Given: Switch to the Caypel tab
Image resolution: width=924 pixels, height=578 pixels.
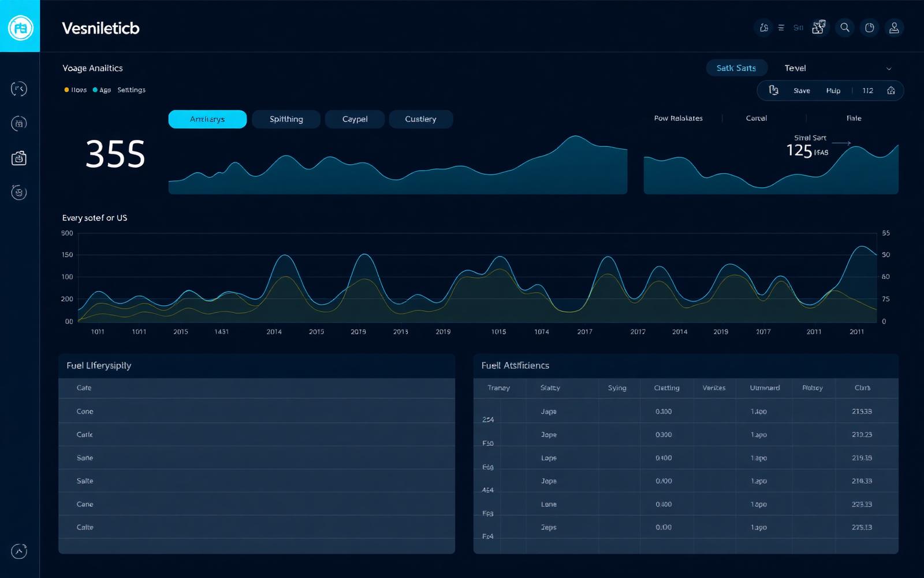Looking at the screenshot, I should coord(355,119).
